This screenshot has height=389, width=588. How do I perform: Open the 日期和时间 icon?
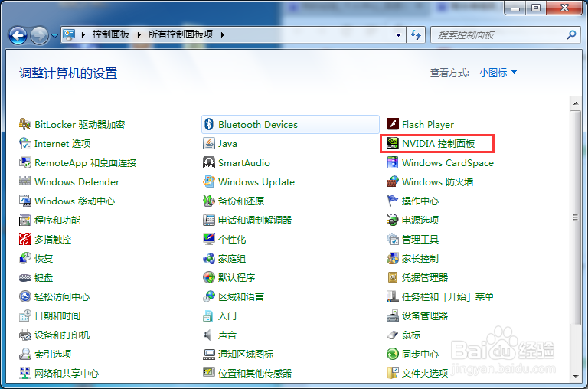[24, 315]
